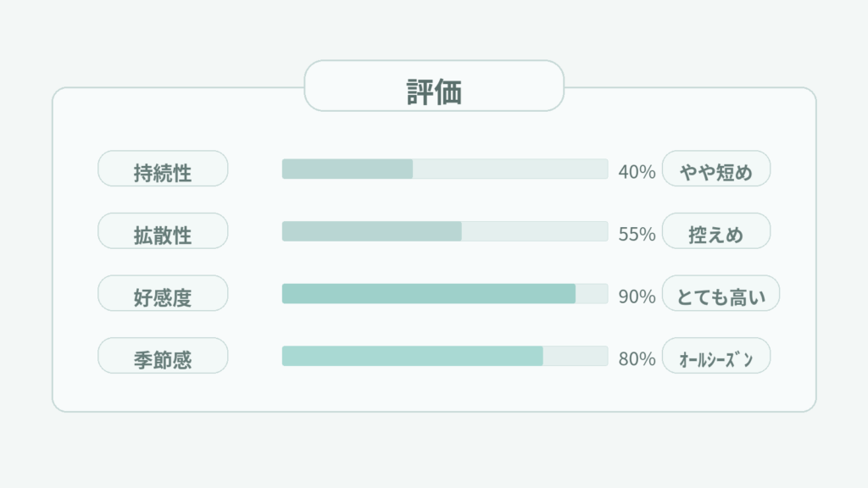Screen dimensions: 868x488
Task: Click the filled part of 季節感 bar
Action: (412, 356)
